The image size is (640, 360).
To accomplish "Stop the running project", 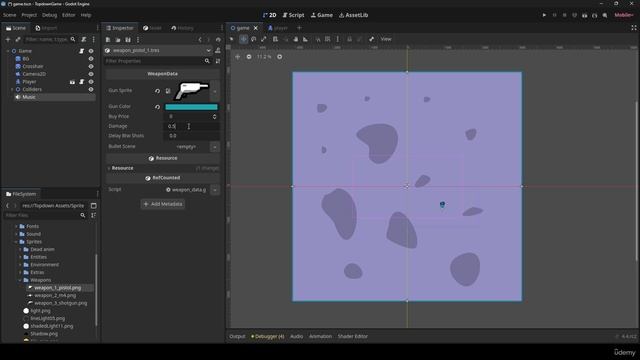I will pos(564,15).
